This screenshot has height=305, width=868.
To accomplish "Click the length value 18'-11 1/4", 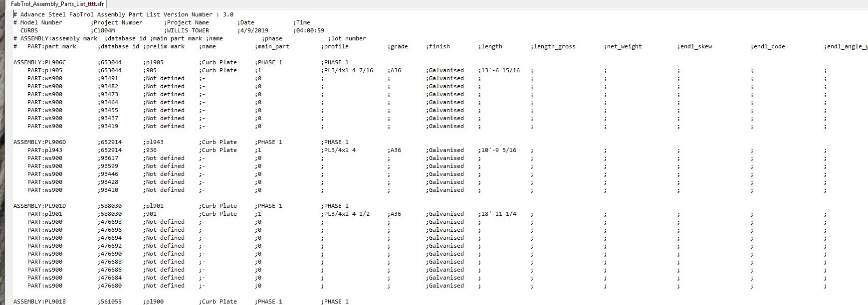I will pyautogui.click(x=499, y=214).
